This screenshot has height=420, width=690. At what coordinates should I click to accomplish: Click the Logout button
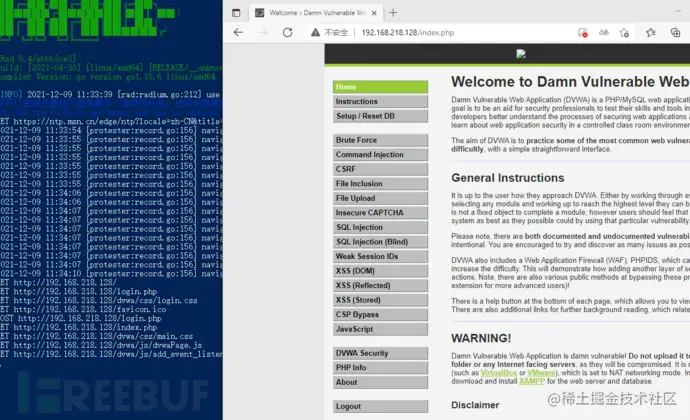tap(380, 406)
